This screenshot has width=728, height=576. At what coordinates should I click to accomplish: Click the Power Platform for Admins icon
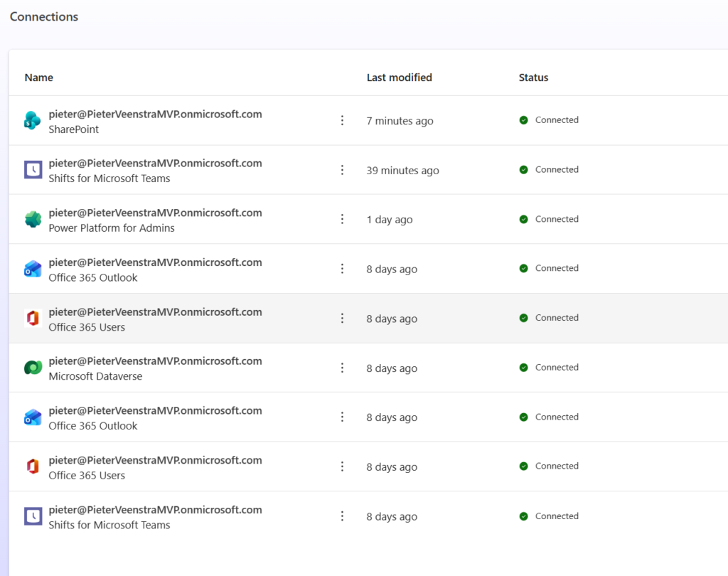(33, 219)
